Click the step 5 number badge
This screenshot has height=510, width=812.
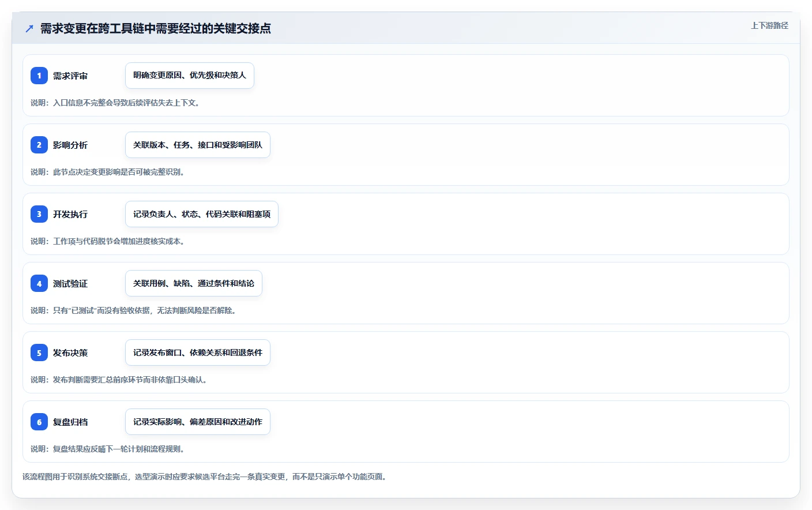[x=39, y=352]
